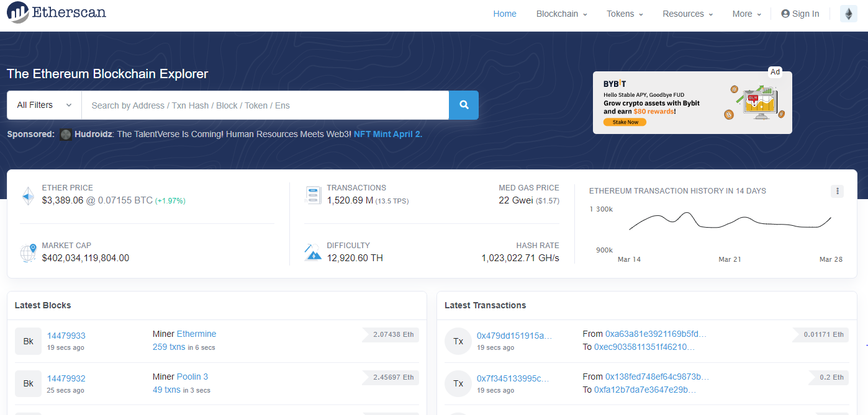The width and height of the screenshot is (868, 415).
Task: Click the $402,034,119,804.00 market cap value
Action: tap(86, 258)
